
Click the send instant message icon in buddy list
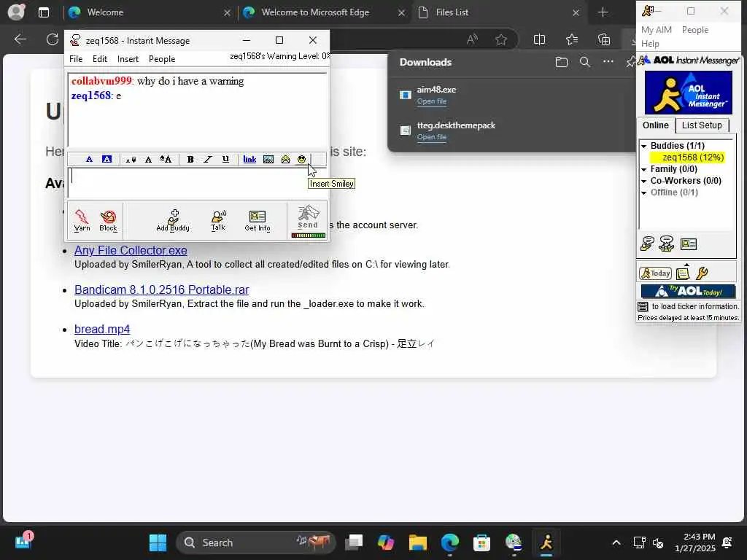[647, 244]
